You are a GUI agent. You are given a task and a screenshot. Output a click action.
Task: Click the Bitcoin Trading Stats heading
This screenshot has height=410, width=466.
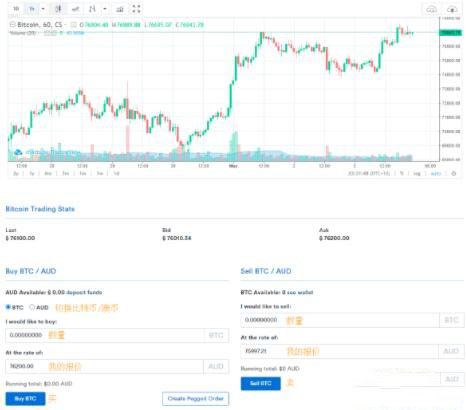coord(40,209)
